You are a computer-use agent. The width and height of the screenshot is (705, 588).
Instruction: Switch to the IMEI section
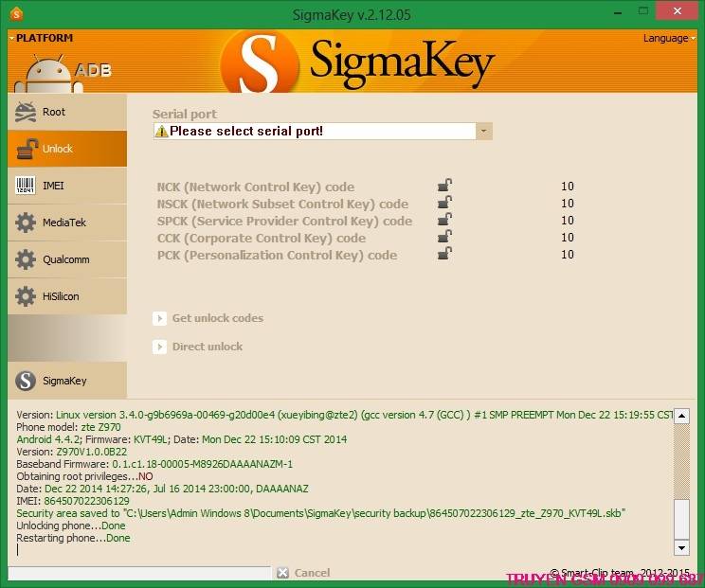tap(67, 186)
